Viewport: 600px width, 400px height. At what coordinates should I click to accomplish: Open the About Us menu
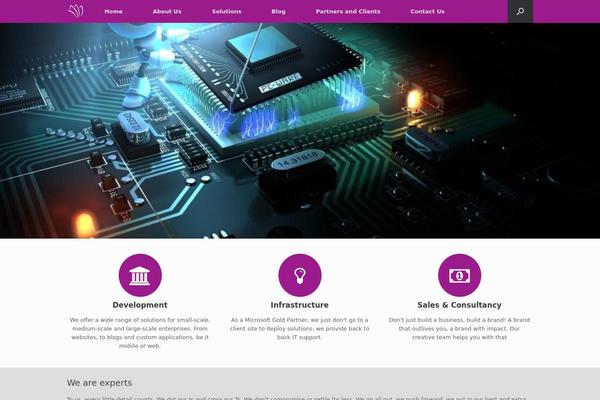(x=167, y=11)
